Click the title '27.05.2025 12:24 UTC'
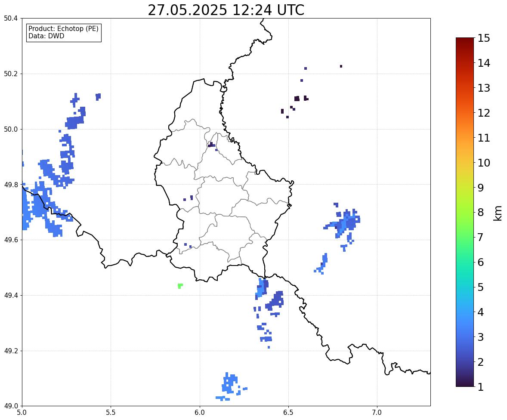Viewport: 507px width, 420px height. (x=226, y=10)
